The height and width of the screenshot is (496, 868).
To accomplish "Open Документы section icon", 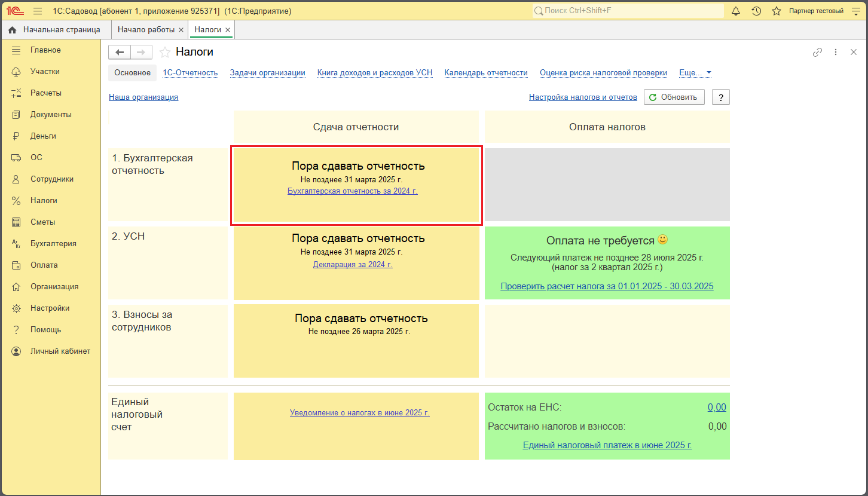I will click(16, 115).
